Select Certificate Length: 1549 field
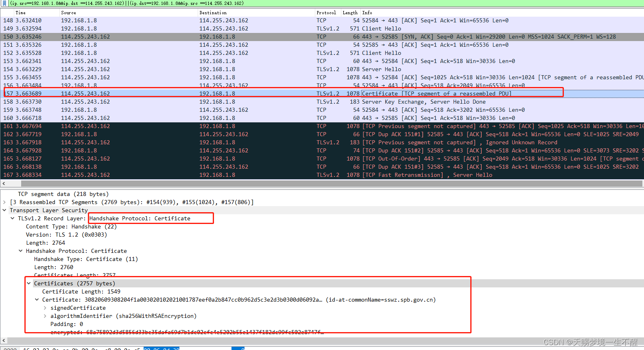The width and height of the screenshot is (644, 350). click(81, 291)
